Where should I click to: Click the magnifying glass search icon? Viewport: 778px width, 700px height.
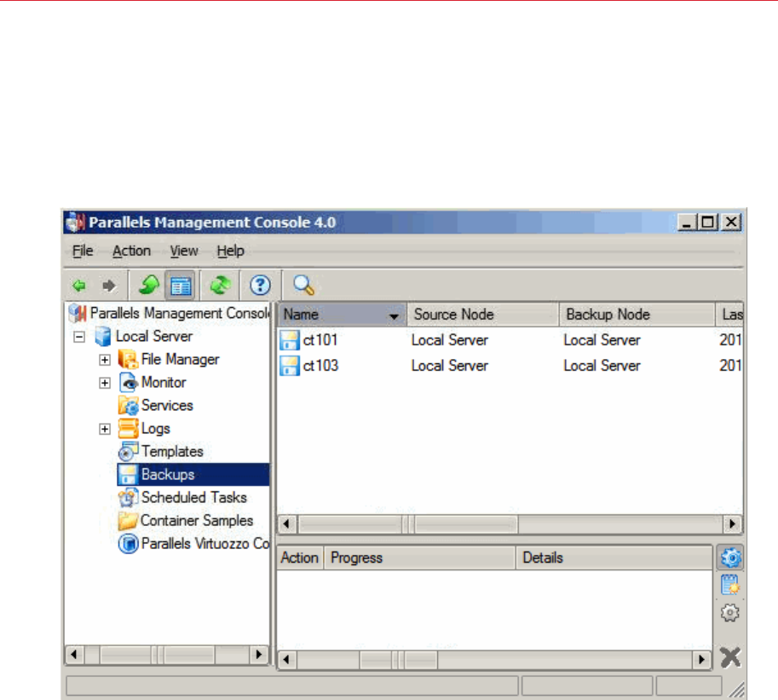[303, 286]
